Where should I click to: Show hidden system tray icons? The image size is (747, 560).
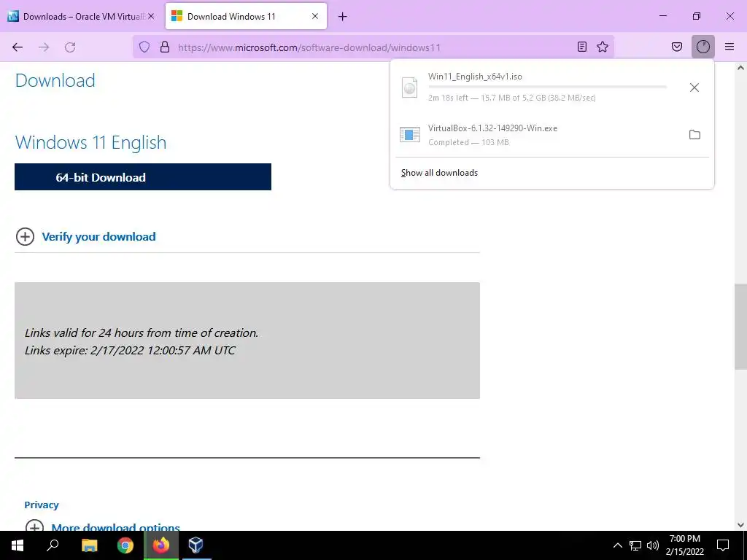pos(617,545)
